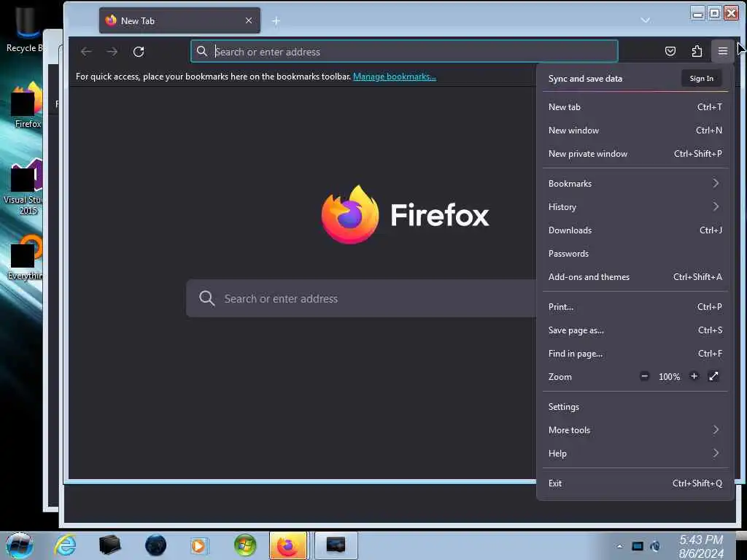The image size is (747, 560).
Task: Reset zoom by clicking 100%
Action: [669, 377]
